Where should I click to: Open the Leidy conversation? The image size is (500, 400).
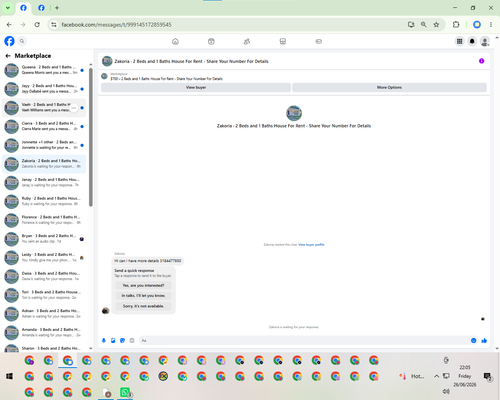coord(44,257)
